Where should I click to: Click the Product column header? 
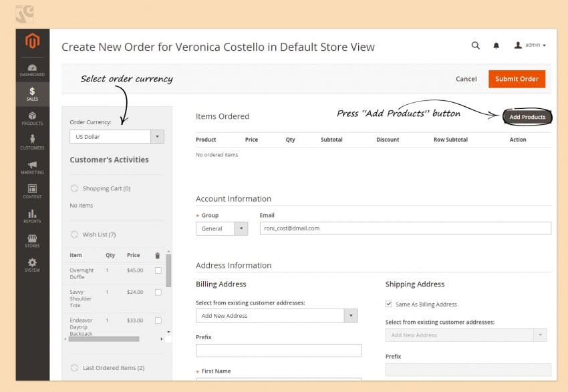point(206,140)
